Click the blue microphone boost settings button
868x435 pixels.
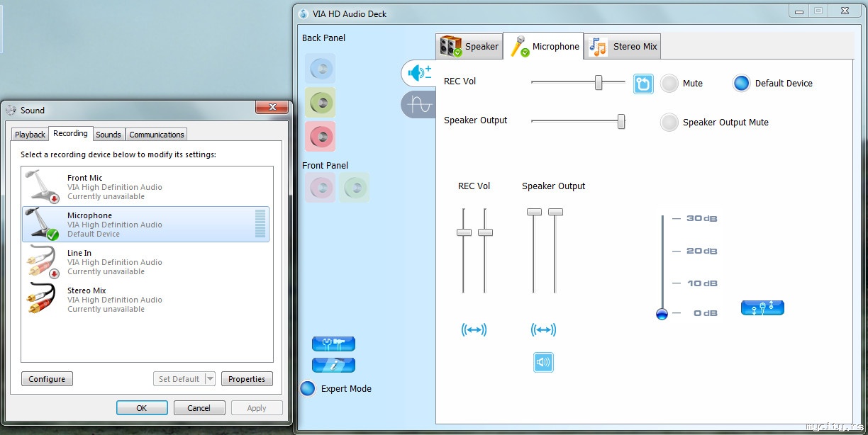(x=762, y=307)
